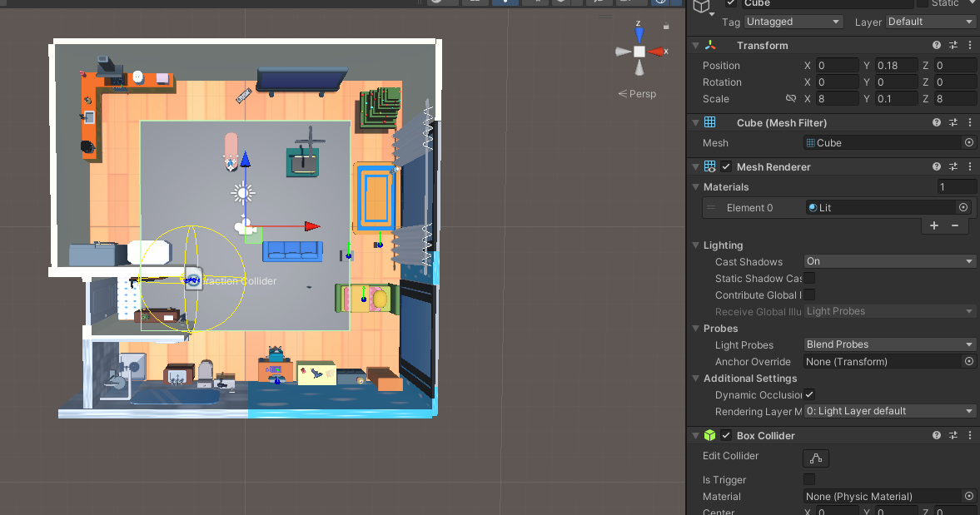Click the green Box Collider component icon

(x=710, y=435)
